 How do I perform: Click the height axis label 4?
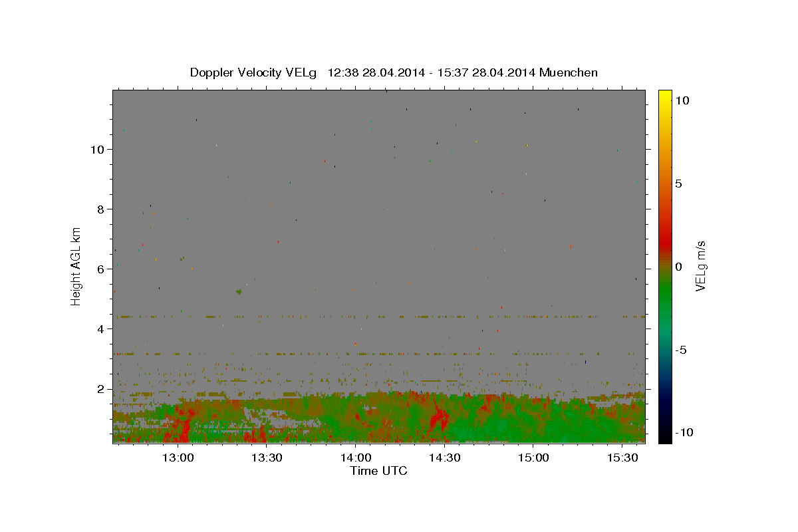tap(102, 329)
